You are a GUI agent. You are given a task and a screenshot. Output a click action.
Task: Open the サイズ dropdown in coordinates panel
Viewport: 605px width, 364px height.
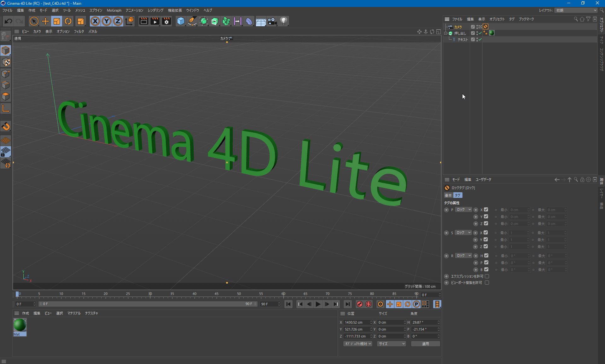point(391,344)
